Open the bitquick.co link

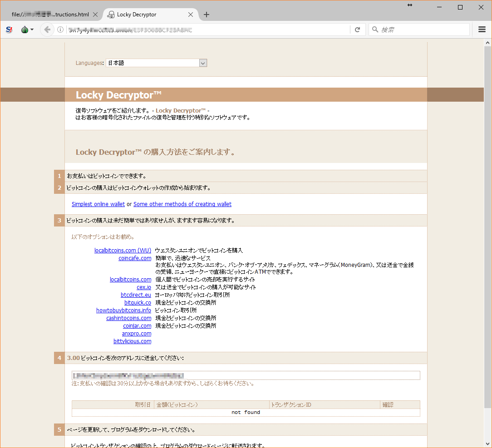coord(138,302)
